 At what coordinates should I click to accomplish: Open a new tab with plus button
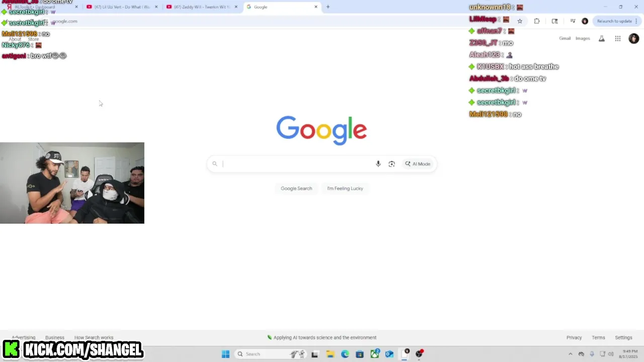click(x=328, y=7)
